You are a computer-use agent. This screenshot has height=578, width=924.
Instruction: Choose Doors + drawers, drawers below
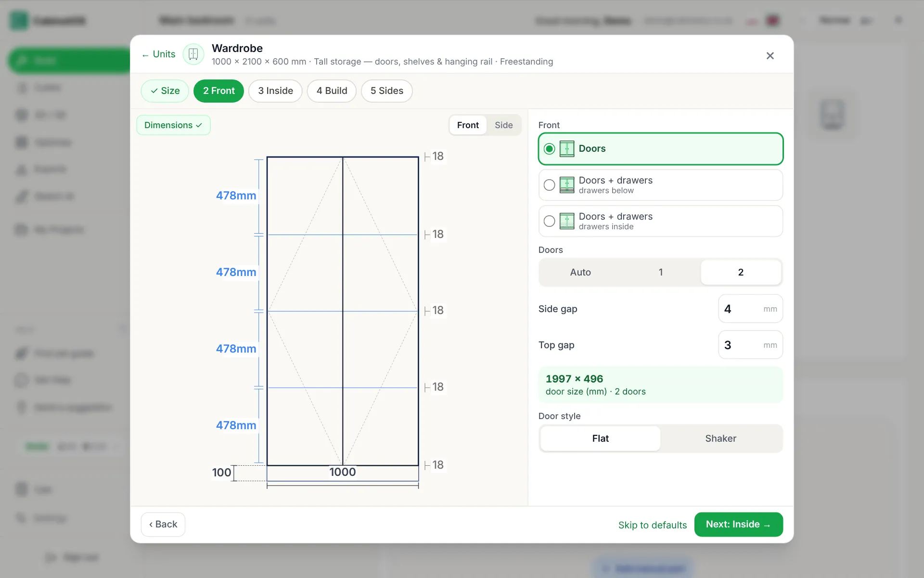tap(660, 185)
